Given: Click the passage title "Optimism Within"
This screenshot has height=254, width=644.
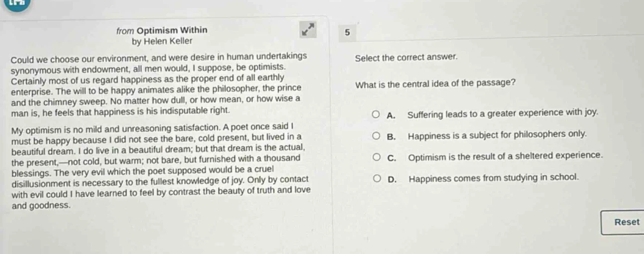Looking at the screenshot, I should pos(172,30).
